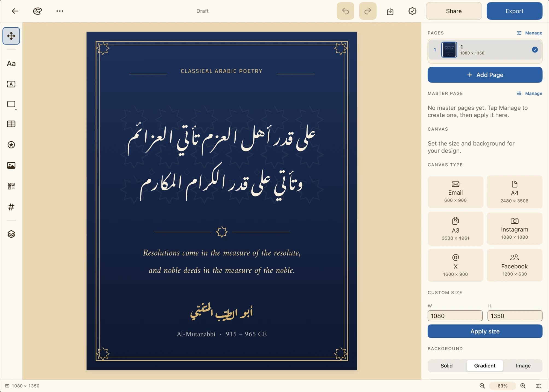Edit the custom width field

coord(455,316)
